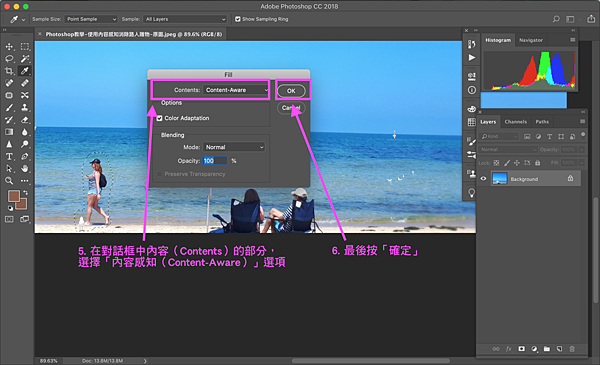Select the Layers tab
Image resolution: width=600 pixels, height=365 pixels.
488,122
